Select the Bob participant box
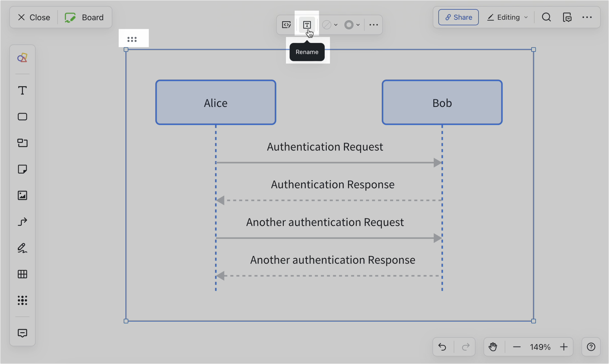This screenshot has width=609, height=364. tap(442, 102)
